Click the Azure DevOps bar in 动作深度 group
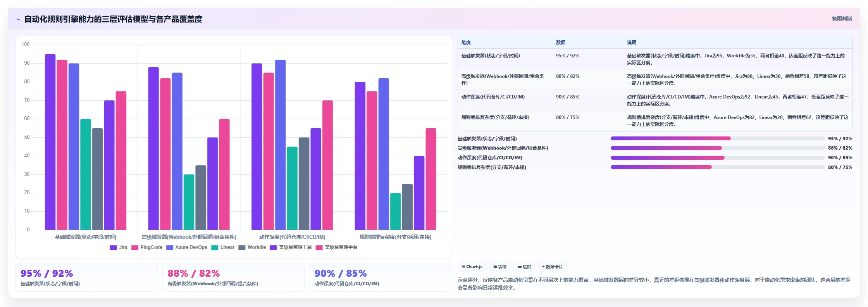868x307 pixels. coord(281,145)
